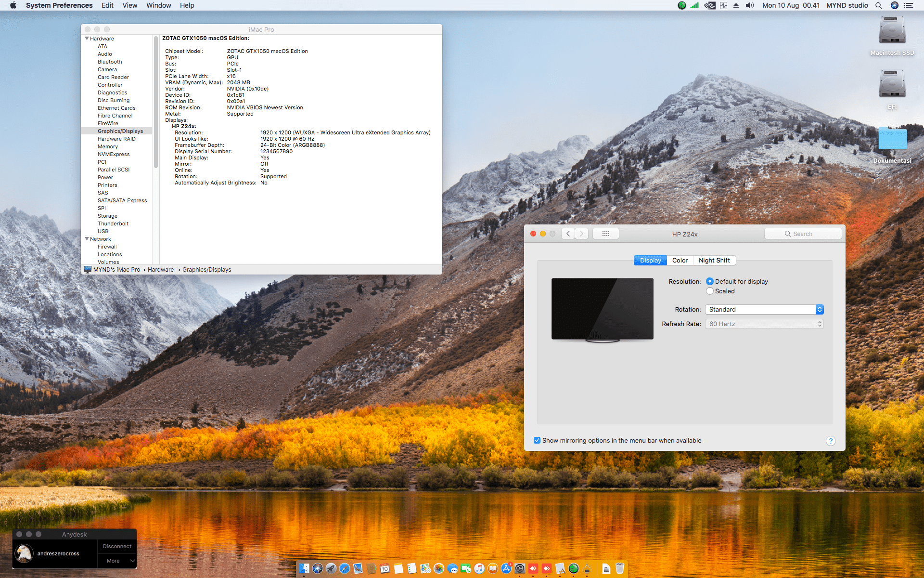Open display help with the question mark button
Viewport: 924px width, 578px height.
pyautogui.click(x=831, y=441)
